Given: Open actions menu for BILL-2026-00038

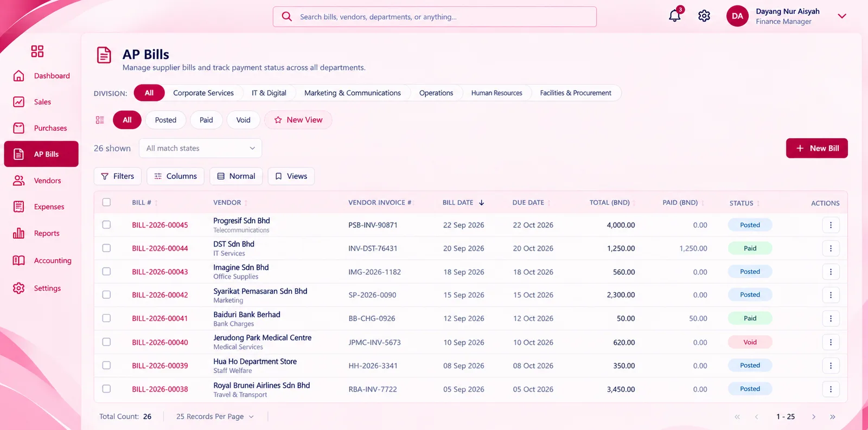Looking at the screenshot, I should (x=831, y=389).
